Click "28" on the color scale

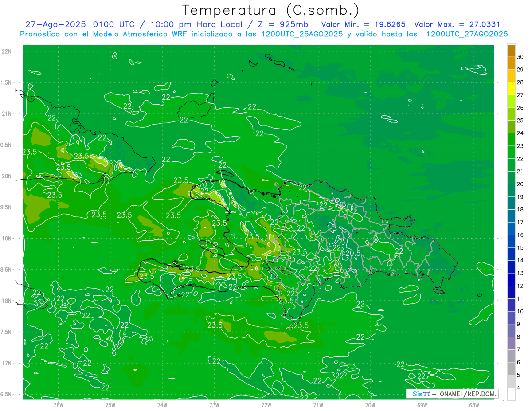click(x=520, y=82)
